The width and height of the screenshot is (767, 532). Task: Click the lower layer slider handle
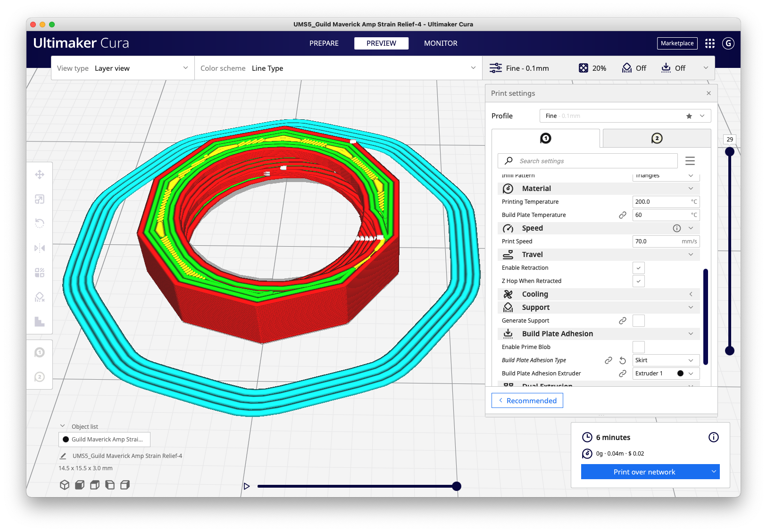[x=730, y=350]
